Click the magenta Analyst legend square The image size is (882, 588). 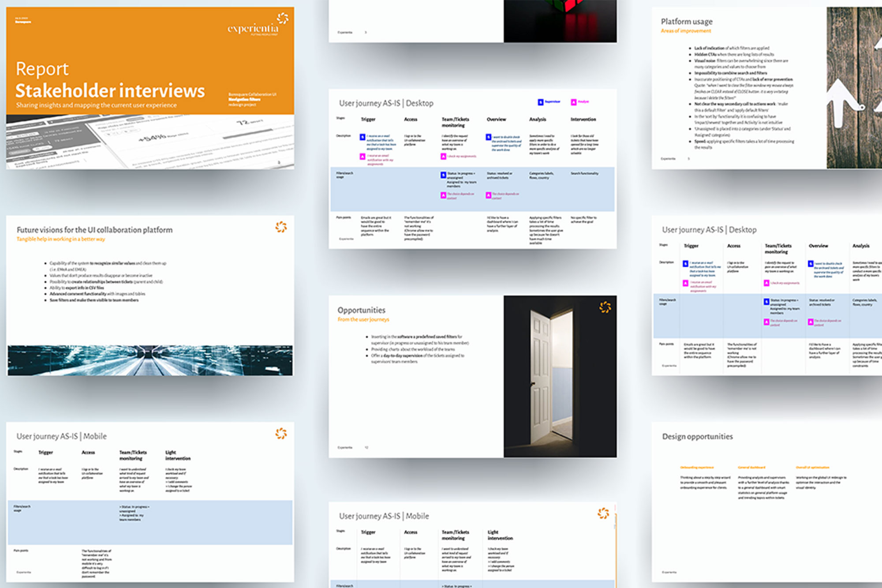click(574, 102)
